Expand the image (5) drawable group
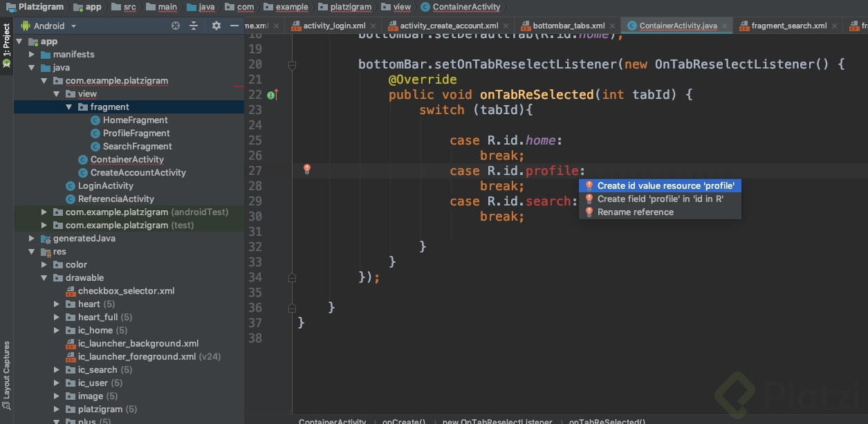868x424 pixels. (x=57, y=396)
